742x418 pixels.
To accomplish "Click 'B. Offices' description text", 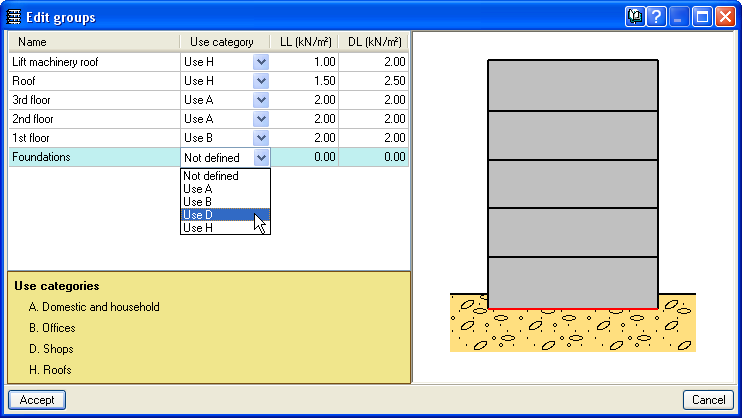I will [x=52, y=328].
